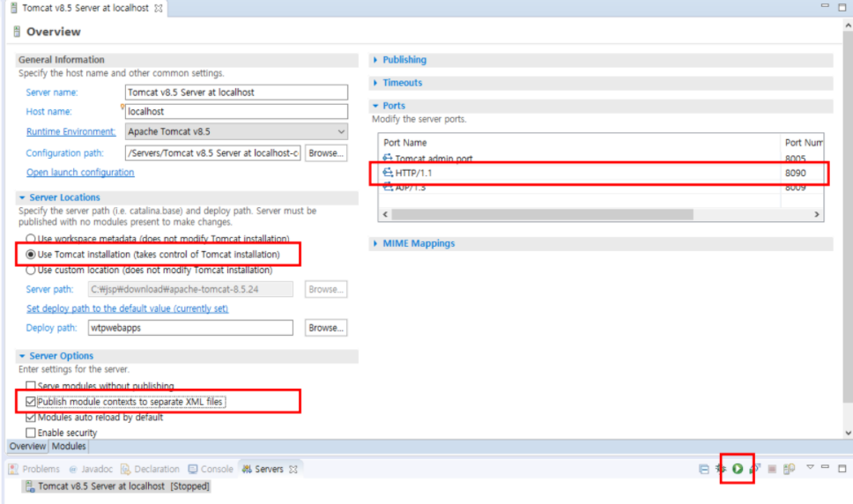Screen dimensions: 853x504
Task: Switch to the Overview tab
Action: (x=27, y=447)
